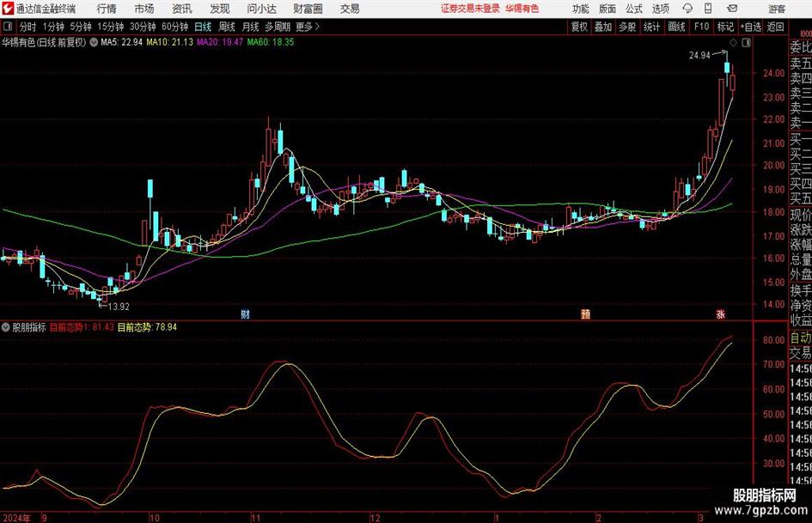Click the 叠加 overlay button
Viewport: 812px width, 523px height.
click(x=603, y=27)
